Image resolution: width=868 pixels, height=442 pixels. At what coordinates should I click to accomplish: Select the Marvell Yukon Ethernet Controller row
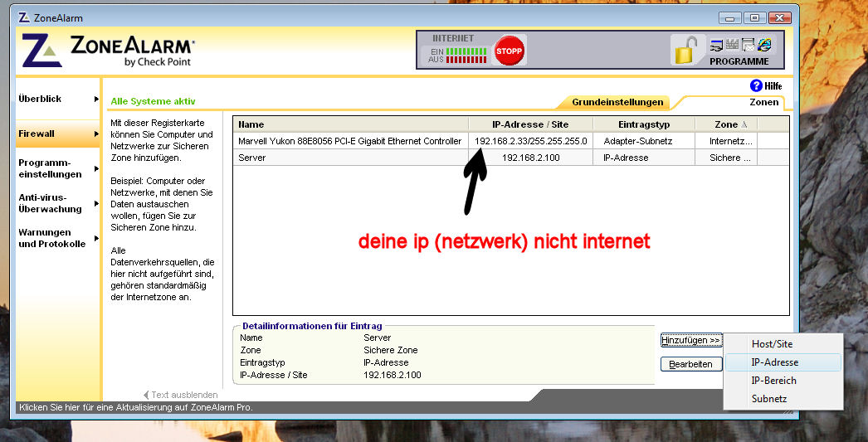[511, 141]
